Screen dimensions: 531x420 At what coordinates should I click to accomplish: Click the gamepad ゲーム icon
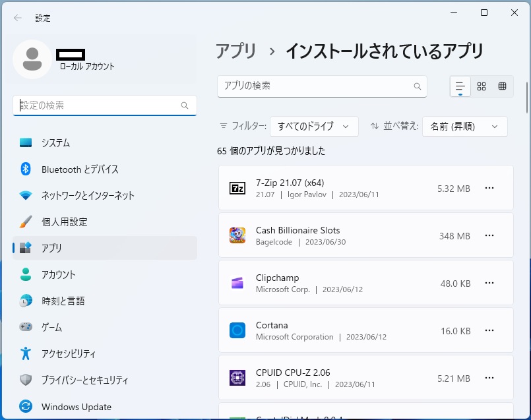pos(26,327)
